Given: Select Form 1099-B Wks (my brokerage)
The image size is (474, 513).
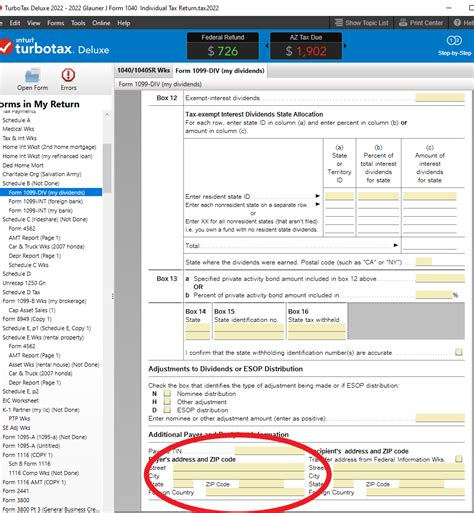Looking at the screenshot, I should tap(44, 301).
